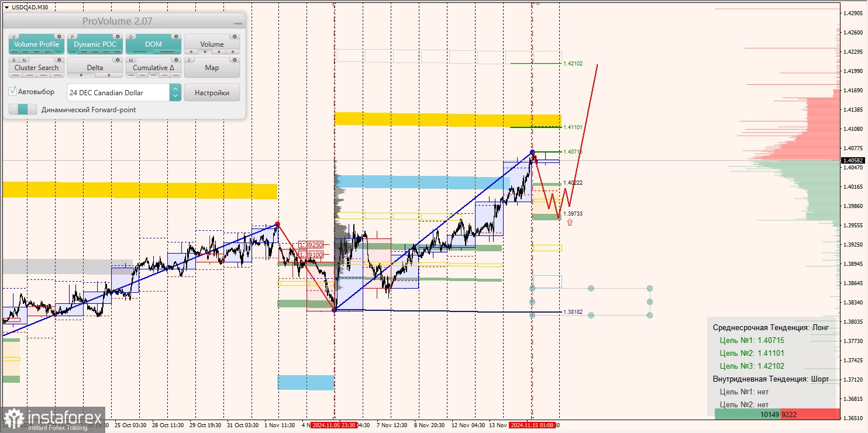The height and width of the screenshot is (433, 868).
Task: Toggle Cluster Search feature
Action: pos(36,68)
